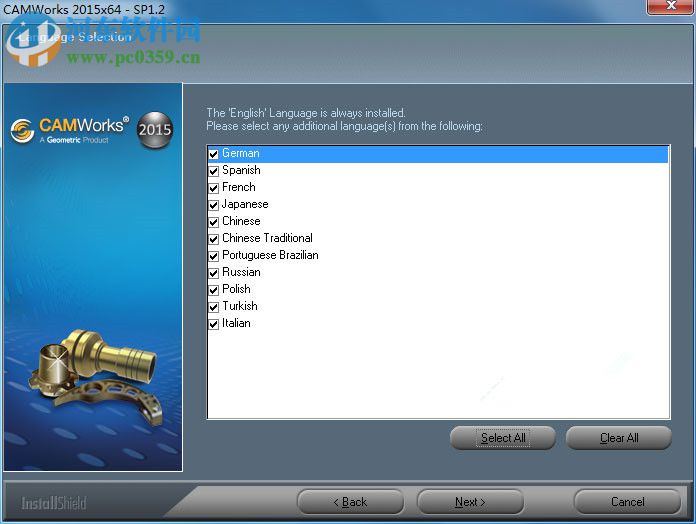Click the InstallShield logo text
The height and width of the screenshot is (524, 696).
click(54, 503)
